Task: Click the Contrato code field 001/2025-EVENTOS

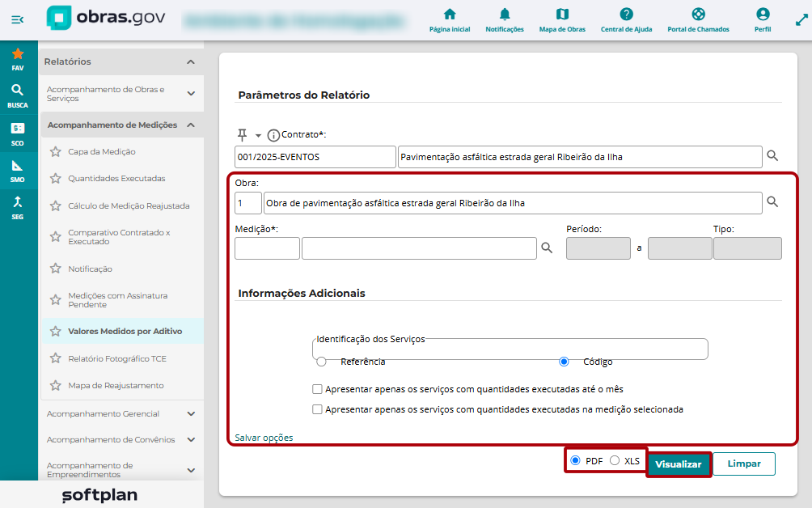Action: click(315, 157)
